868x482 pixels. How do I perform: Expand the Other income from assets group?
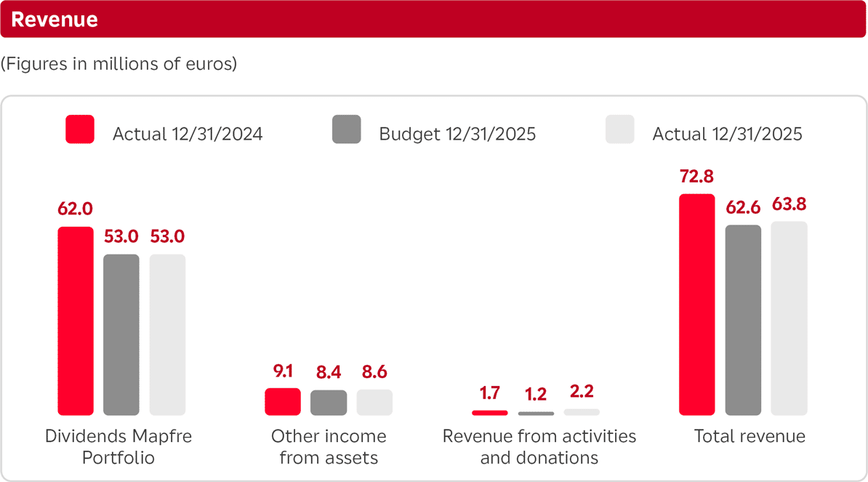[x=329, y=446]
